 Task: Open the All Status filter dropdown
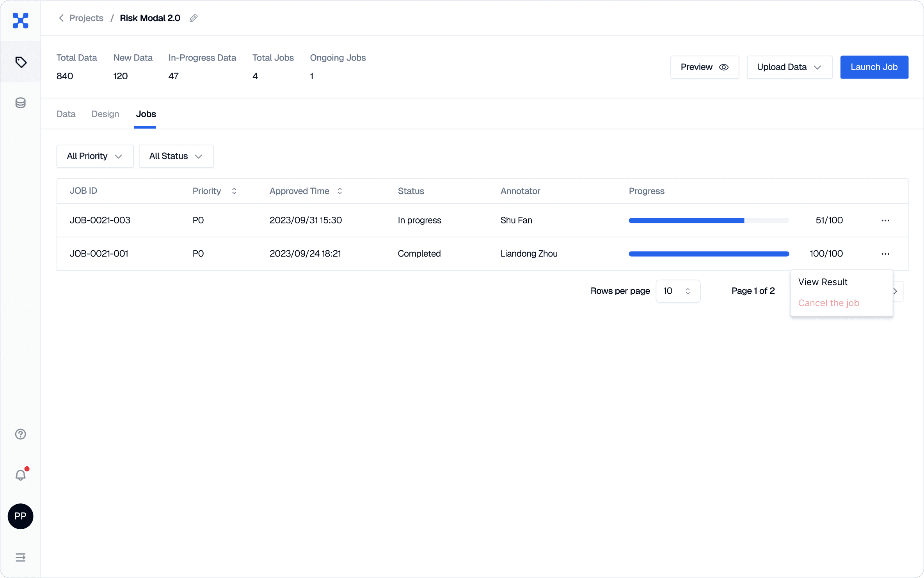pos(176,156)
